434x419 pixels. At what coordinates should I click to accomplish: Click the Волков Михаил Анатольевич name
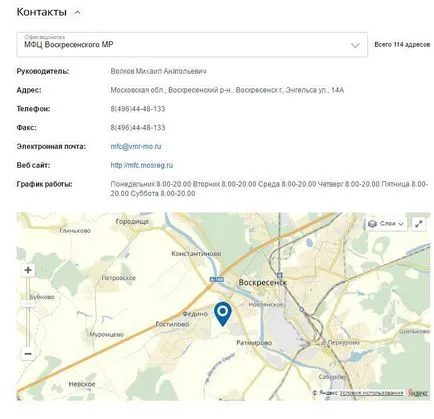(x=158, y=71)
